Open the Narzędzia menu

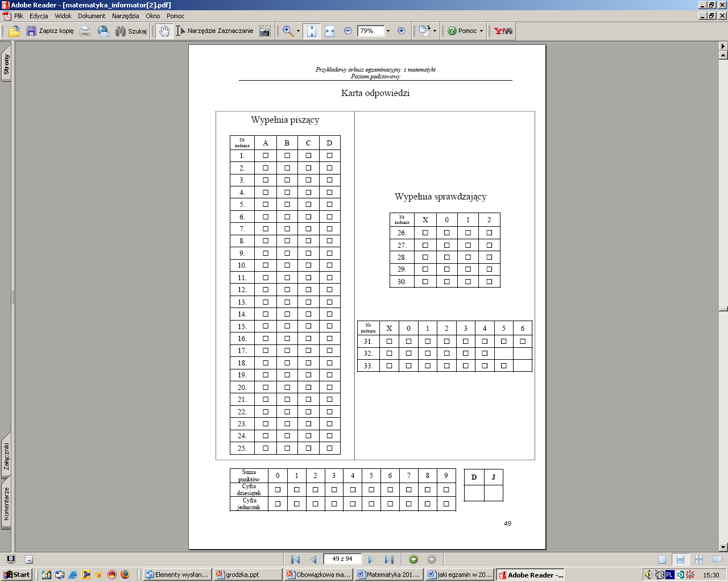click(125, 16)
